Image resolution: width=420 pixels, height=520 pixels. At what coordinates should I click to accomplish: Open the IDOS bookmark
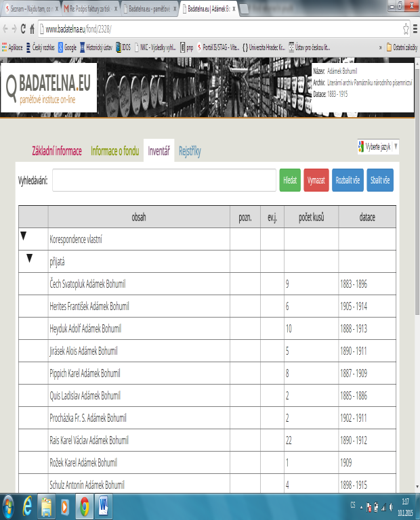pyautogui.click(x=123, y=47)
